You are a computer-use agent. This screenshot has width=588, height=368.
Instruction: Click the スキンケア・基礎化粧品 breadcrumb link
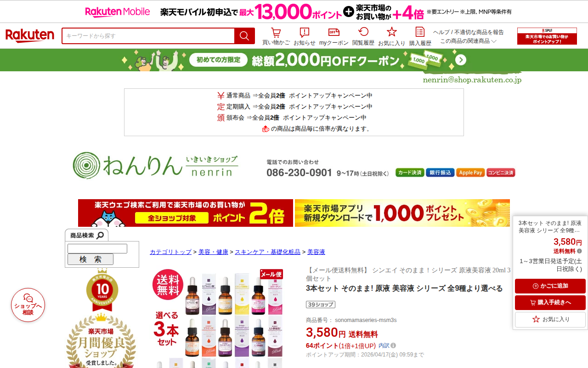tap(267, 252)
